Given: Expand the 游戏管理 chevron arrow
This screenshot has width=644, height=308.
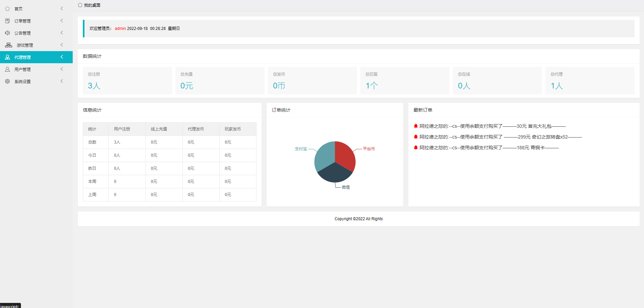Looking at the screenshot, I should pos(62,45).
